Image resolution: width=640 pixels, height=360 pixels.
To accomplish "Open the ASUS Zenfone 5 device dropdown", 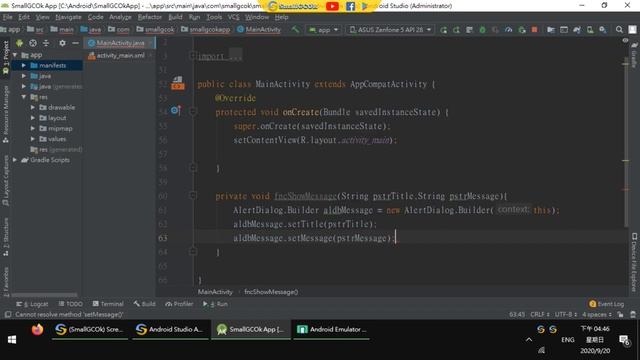I will tap(391, 30).
